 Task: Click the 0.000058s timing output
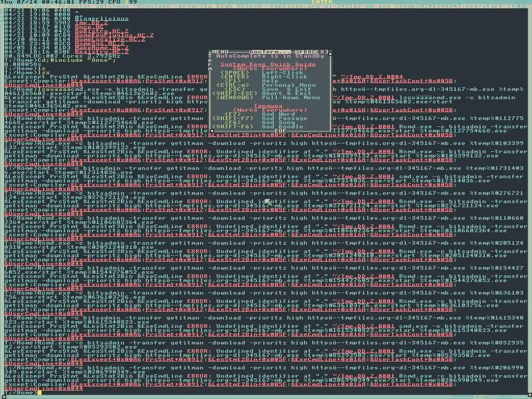pyautogui.click(x=23, y=64)
